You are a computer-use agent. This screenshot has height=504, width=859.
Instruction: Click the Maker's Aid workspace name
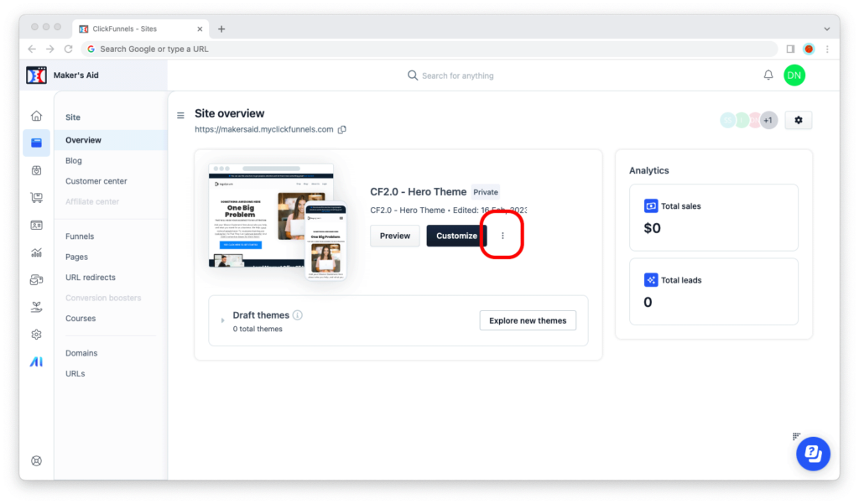tap(76, 75)
